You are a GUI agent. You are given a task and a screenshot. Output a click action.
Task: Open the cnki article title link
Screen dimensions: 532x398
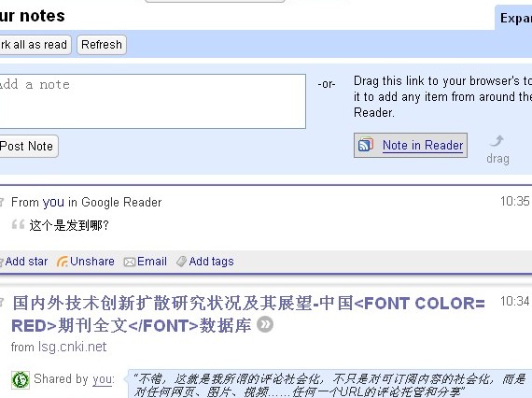[248, 314]
